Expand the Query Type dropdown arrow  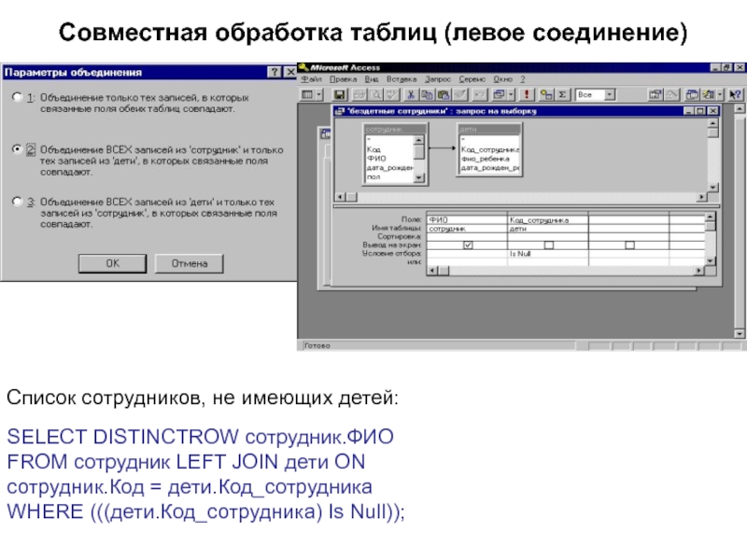click(x=513, y=94)
